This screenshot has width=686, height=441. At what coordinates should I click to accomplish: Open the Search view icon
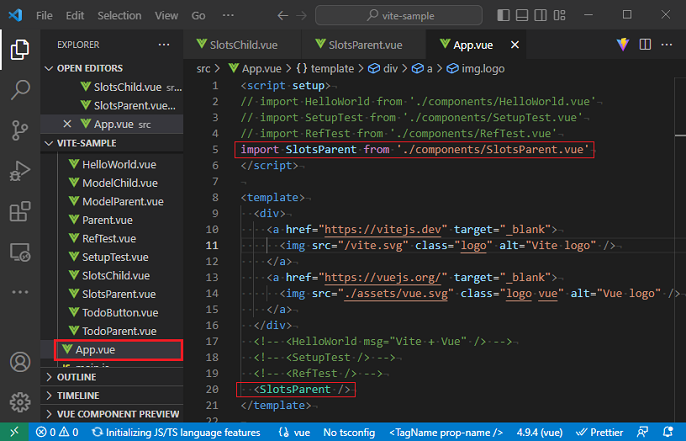pyautogui.click(x=20, y=90)
